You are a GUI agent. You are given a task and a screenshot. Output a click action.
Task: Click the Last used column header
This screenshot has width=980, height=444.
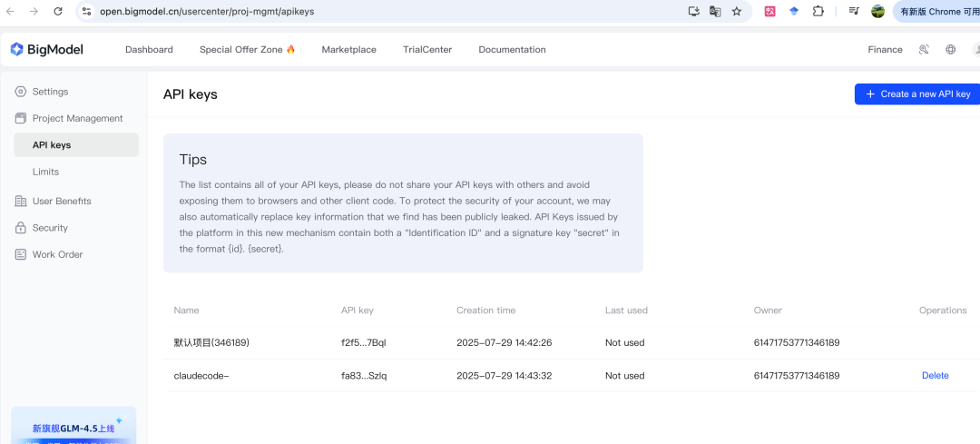(626, 311)
